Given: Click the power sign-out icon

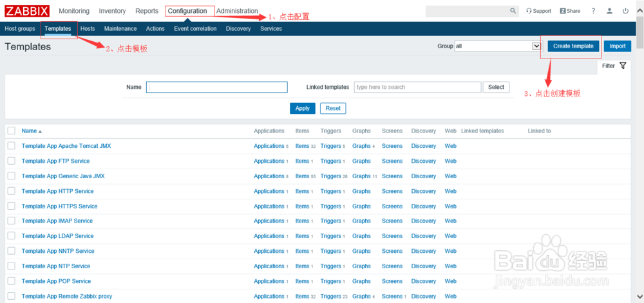Looking at the screenshot, I should (x=625, y=11).
